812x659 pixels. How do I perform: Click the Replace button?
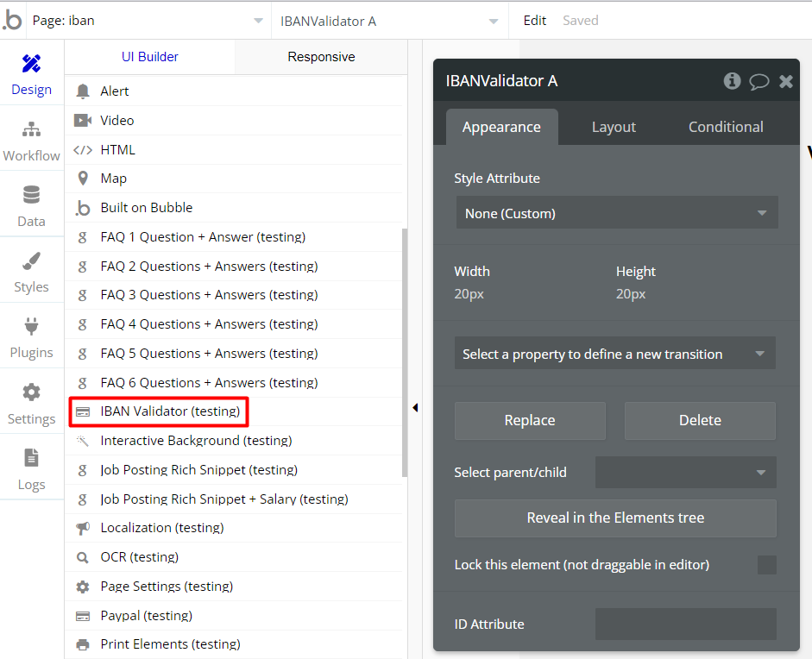pyautogui.click(x=530, y=421)
